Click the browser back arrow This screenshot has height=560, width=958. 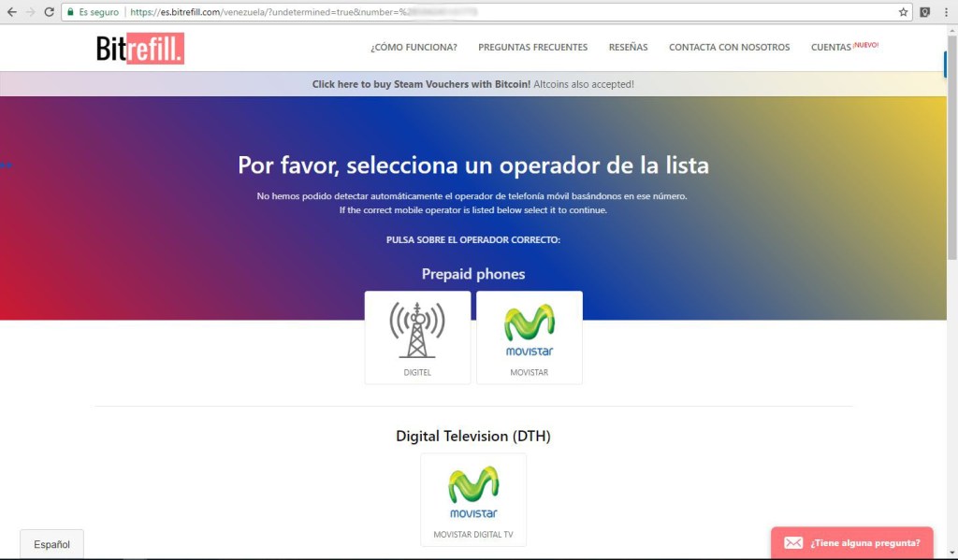point(11,11)
